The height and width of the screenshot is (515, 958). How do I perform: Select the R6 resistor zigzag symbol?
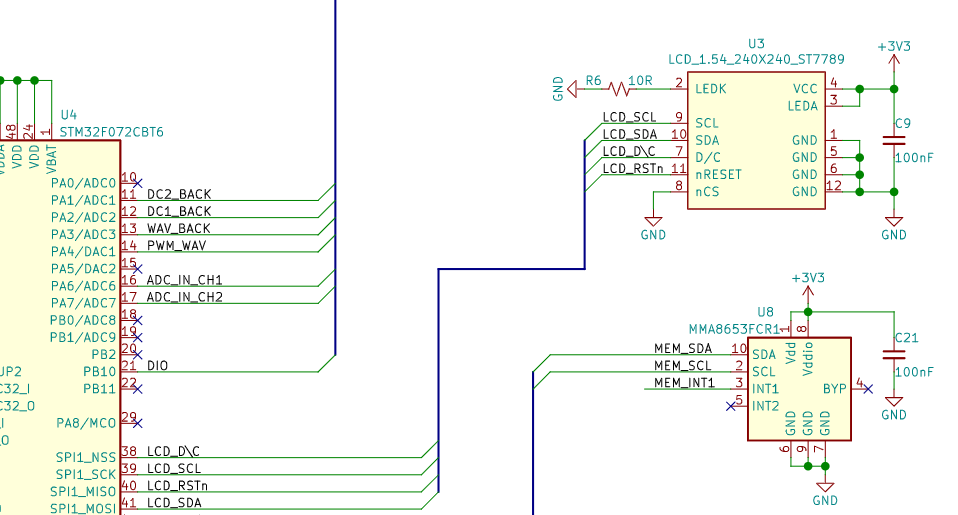pyautogui.click(x=619, y=89)
